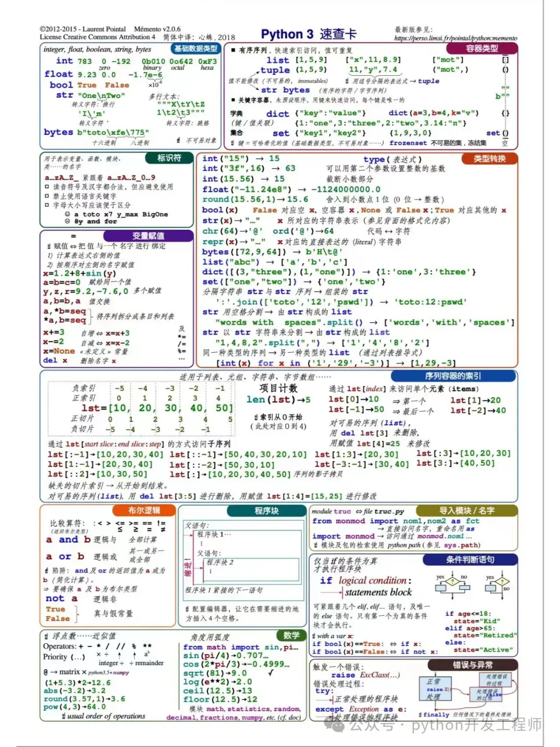The width and height of the screenshot is (560, 747).
Task: Select the "项目计数" label
Action: click(278, 388)
